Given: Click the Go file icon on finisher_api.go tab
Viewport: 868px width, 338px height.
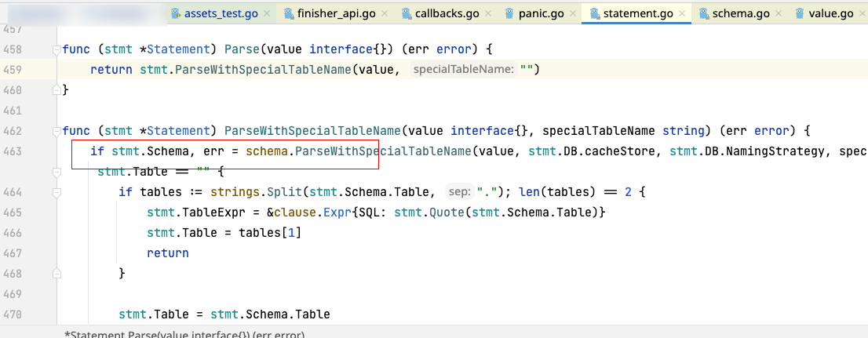Looking at the screenshot, I should click(290, 14).
